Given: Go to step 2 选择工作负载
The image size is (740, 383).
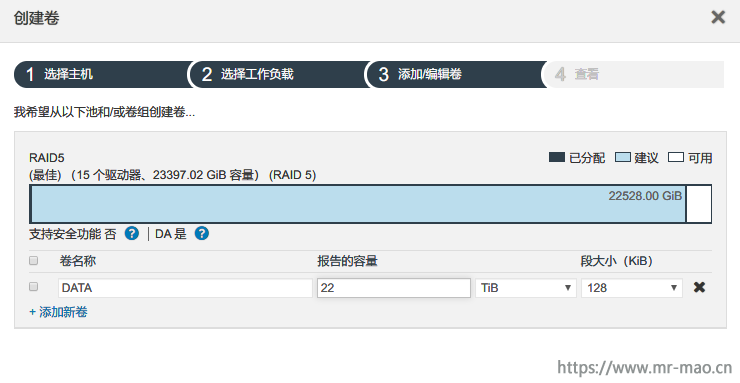Looking at the screenshot, I should [x=278, y=74].
